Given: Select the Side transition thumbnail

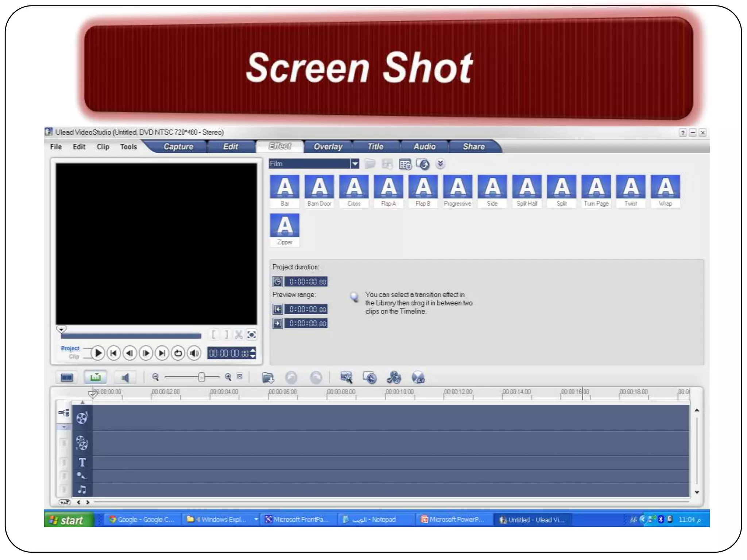Looking at the screenshot, I should [492, 191].
